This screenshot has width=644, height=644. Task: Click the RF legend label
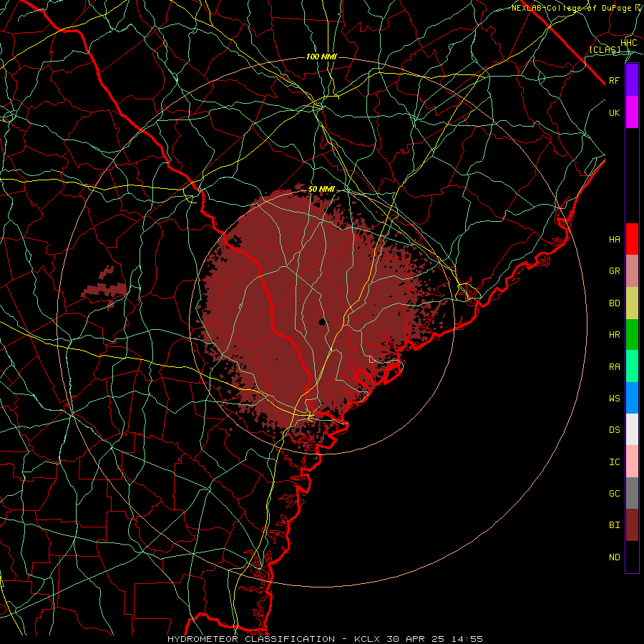coord(615,80)
